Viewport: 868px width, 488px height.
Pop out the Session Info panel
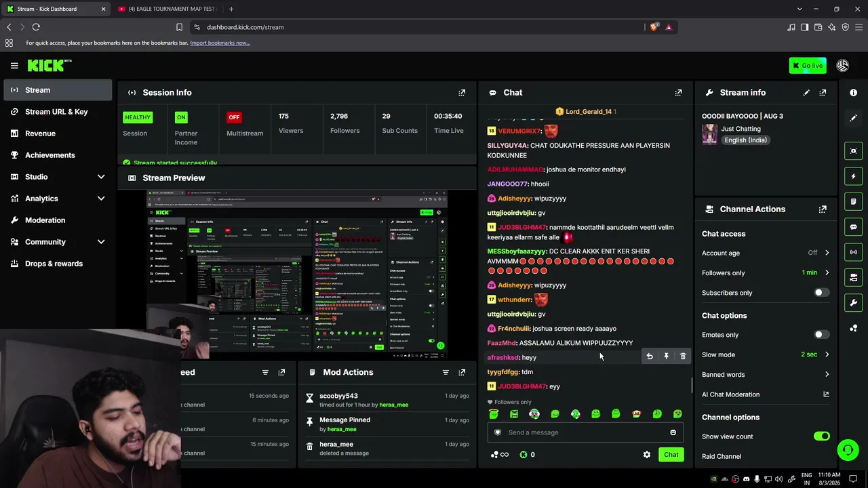(462, 93)
